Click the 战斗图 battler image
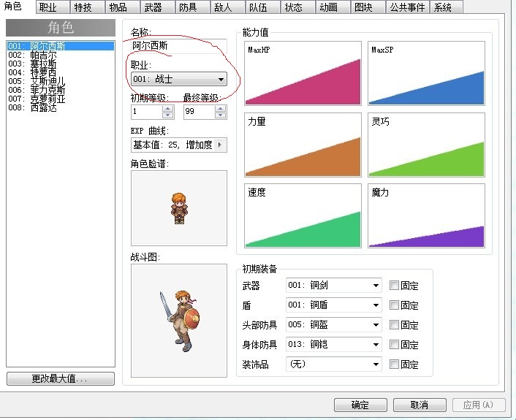Image resolution: width=516 pixels, height=420 pixels. [x=178, y=321]
